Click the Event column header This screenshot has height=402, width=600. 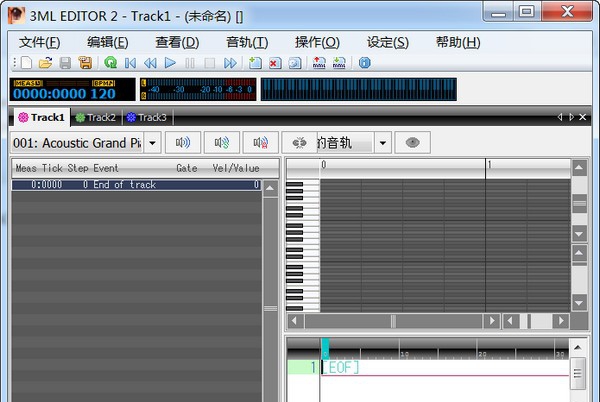(106, 168)
